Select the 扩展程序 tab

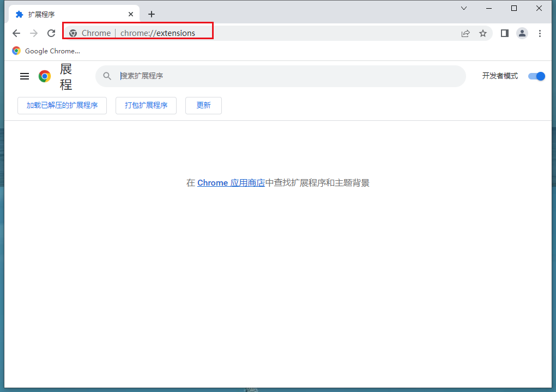tap(74, 14)
